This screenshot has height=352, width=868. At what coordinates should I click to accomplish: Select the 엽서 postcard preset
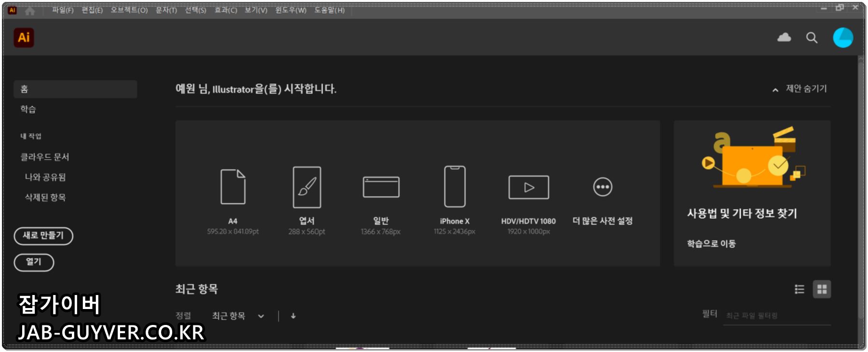(x=307, y=201)
